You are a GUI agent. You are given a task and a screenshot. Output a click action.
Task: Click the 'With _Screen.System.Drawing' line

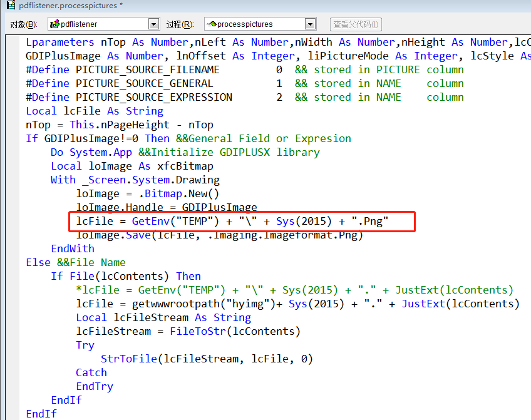coord(135,180)
